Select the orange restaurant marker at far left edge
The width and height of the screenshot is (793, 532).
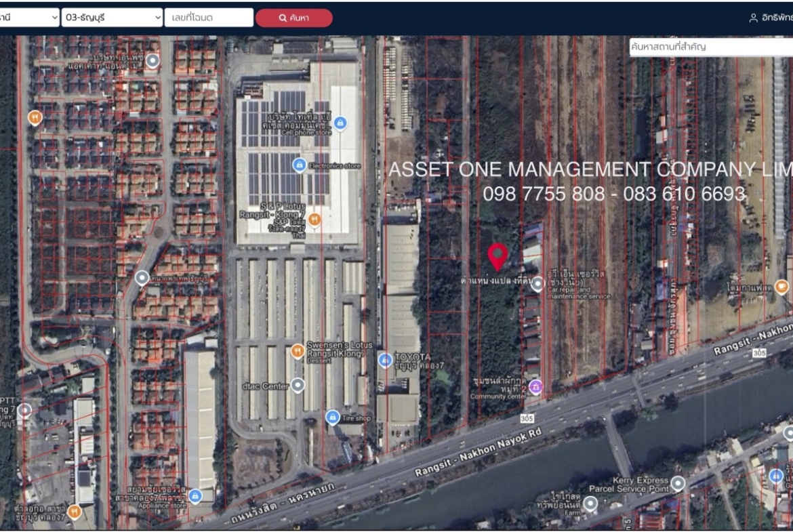[x=35, y=118]
